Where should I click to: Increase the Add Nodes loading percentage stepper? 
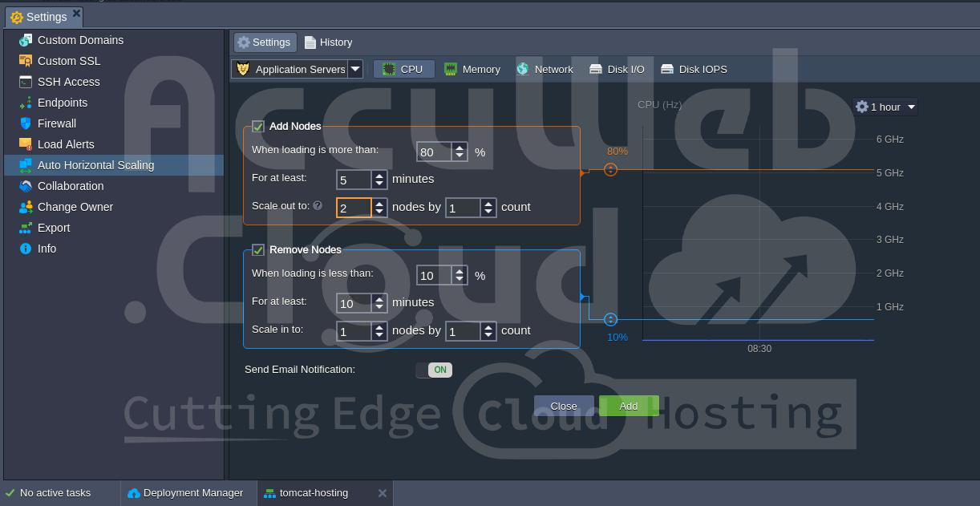460,148
